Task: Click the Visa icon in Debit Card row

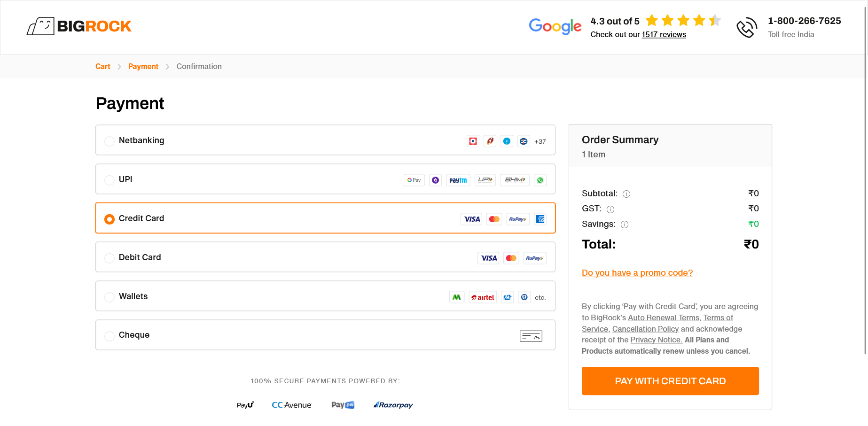Action: tap(488, 258)
